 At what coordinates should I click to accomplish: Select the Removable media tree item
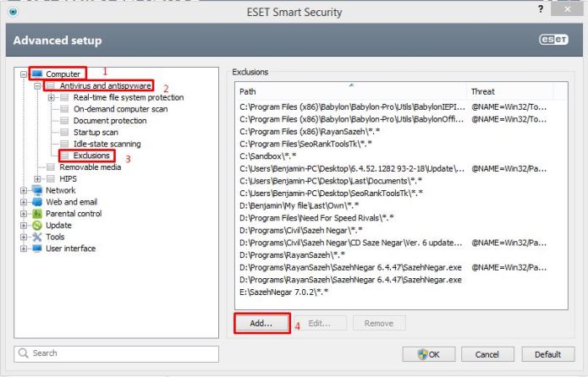[90, 167]
